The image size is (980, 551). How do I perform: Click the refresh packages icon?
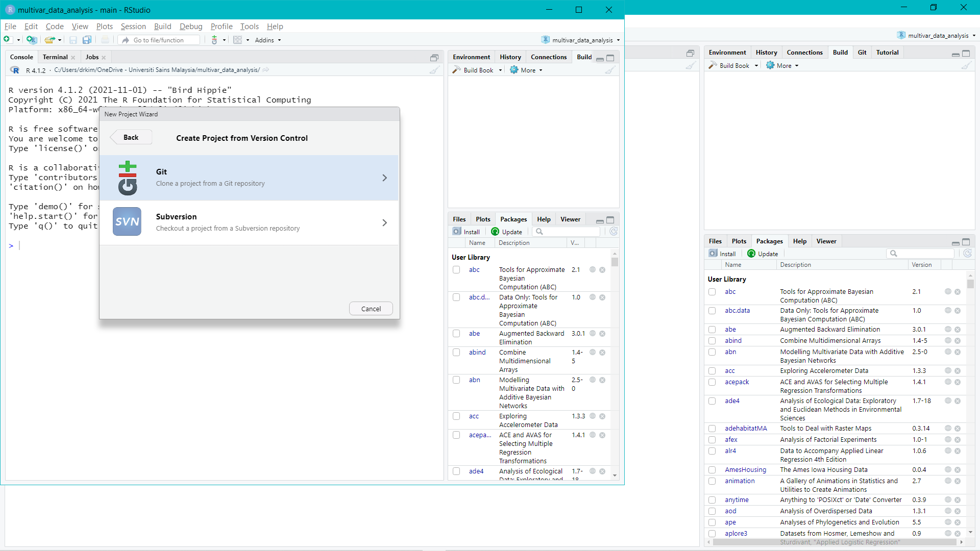click(614, 232)
